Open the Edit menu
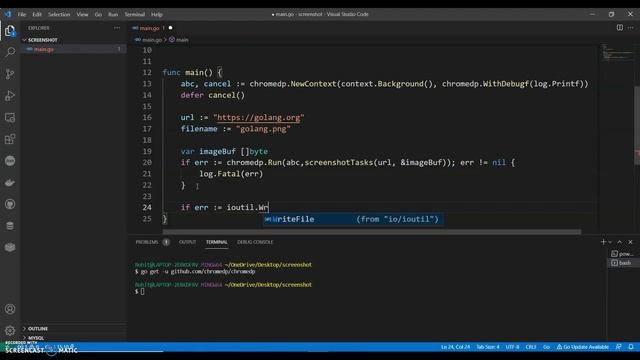The height and width of the screenshot is (360, 640). pyautogui.click(x=37, y=14)
